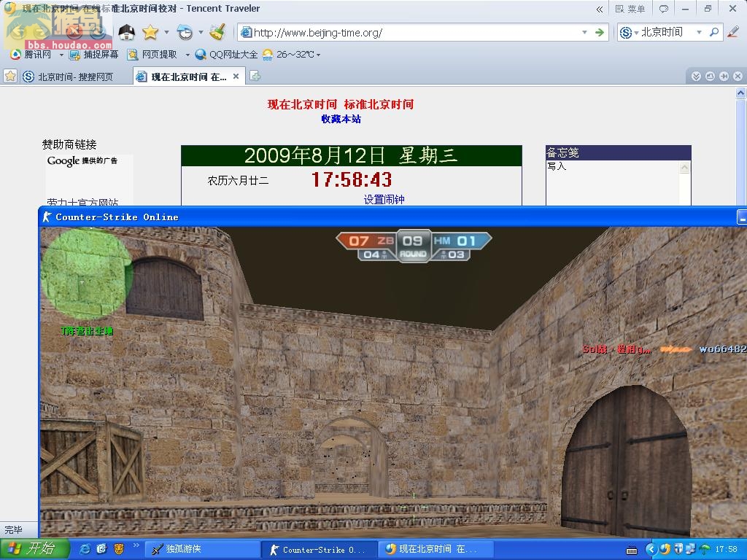This screenshot has height=560, width=747.
Task: Expand the history clock dropdown arrow
Action: [x=201, y=32]
